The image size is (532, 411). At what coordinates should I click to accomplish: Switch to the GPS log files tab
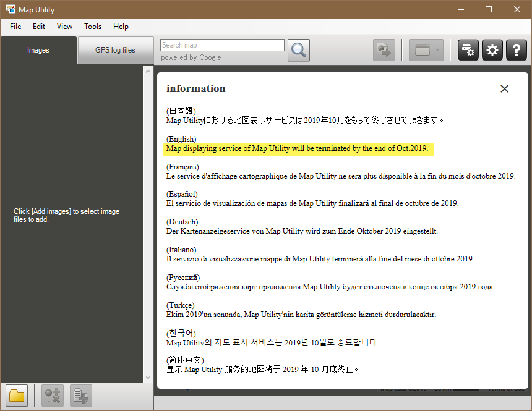coord(115,50)
